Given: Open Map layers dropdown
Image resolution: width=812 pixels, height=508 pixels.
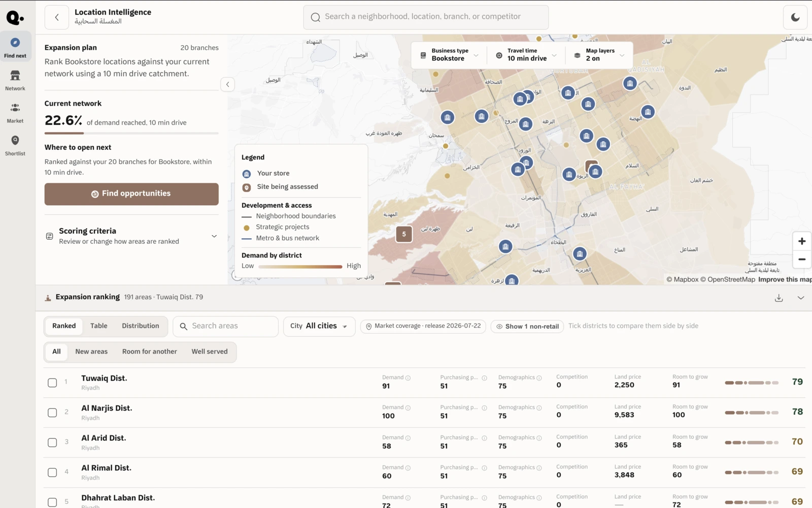Looking at the screenshot, I should tap(599, 55).
